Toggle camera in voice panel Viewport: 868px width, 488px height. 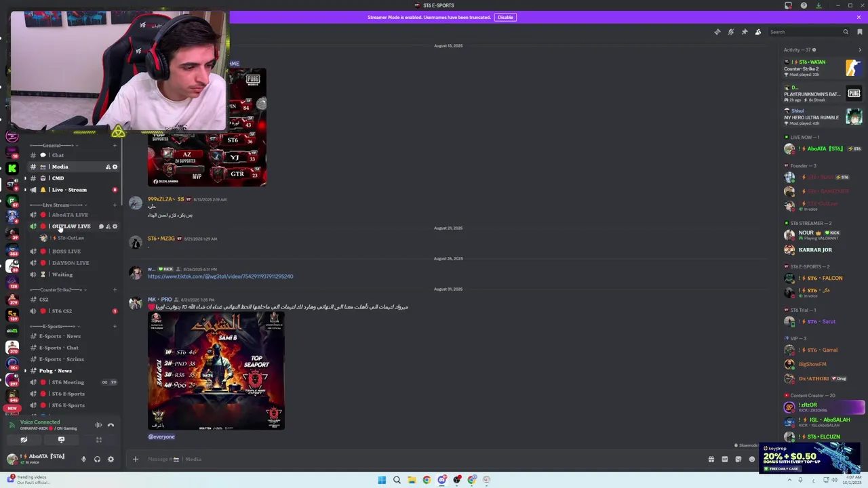click(24, 440)
